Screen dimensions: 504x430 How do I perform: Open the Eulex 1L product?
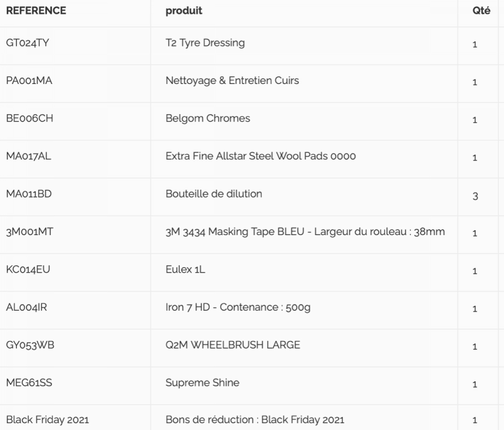185,269
